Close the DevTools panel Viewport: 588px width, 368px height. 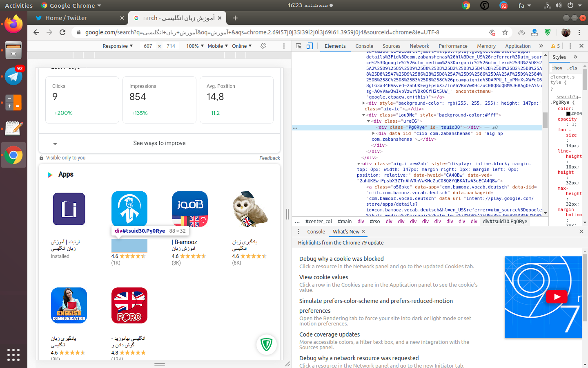pos(581,46)
